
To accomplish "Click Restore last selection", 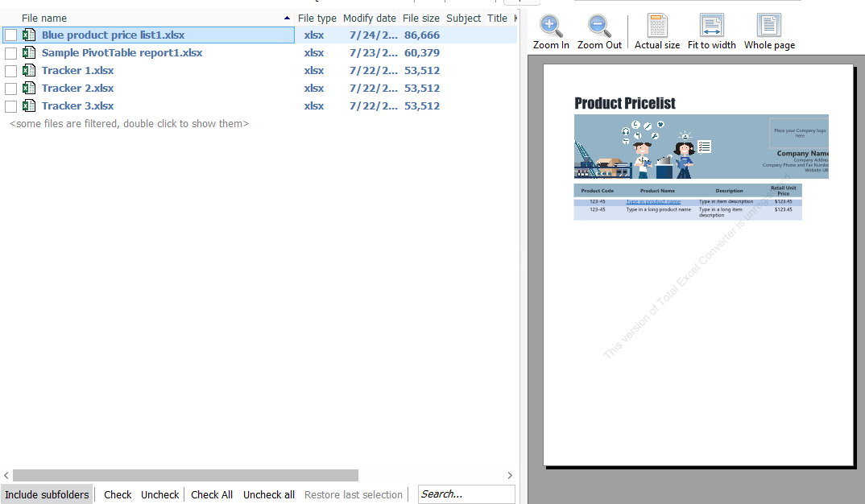I will click(353, 494).
